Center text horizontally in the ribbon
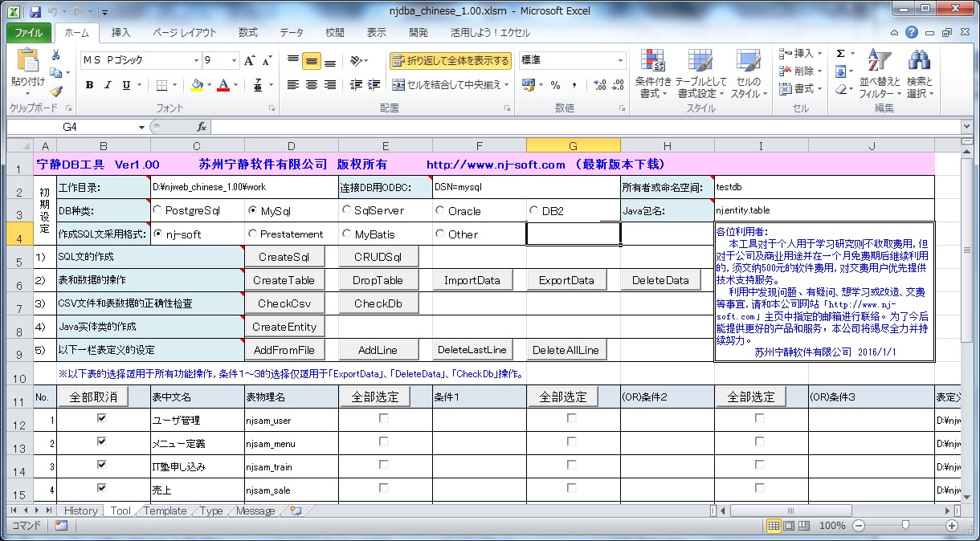Screen dimensions: 980x541 tap(311, 85)
